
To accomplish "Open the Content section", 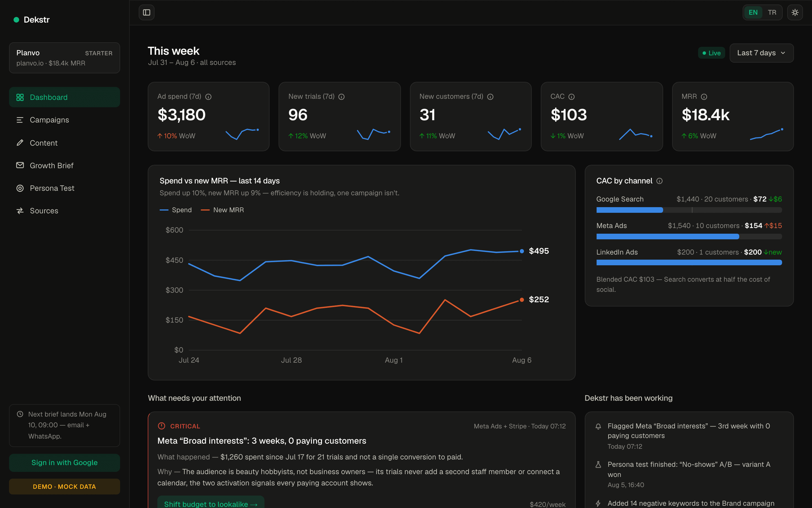I will coord(64,143).
